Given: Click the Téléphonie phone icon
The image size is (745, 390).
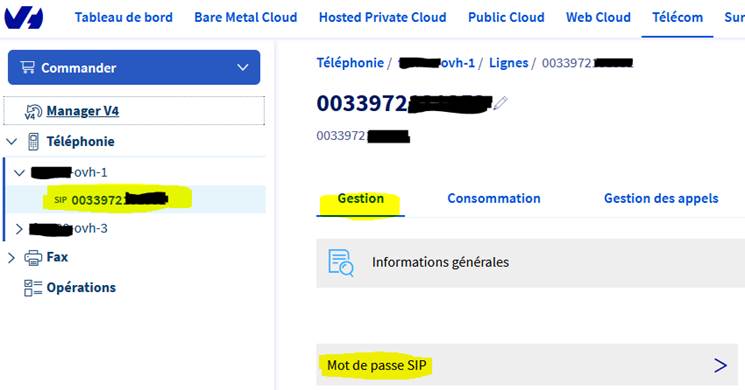Looking at the screenshot, I should pyautogui.click(x=33, y=141).
